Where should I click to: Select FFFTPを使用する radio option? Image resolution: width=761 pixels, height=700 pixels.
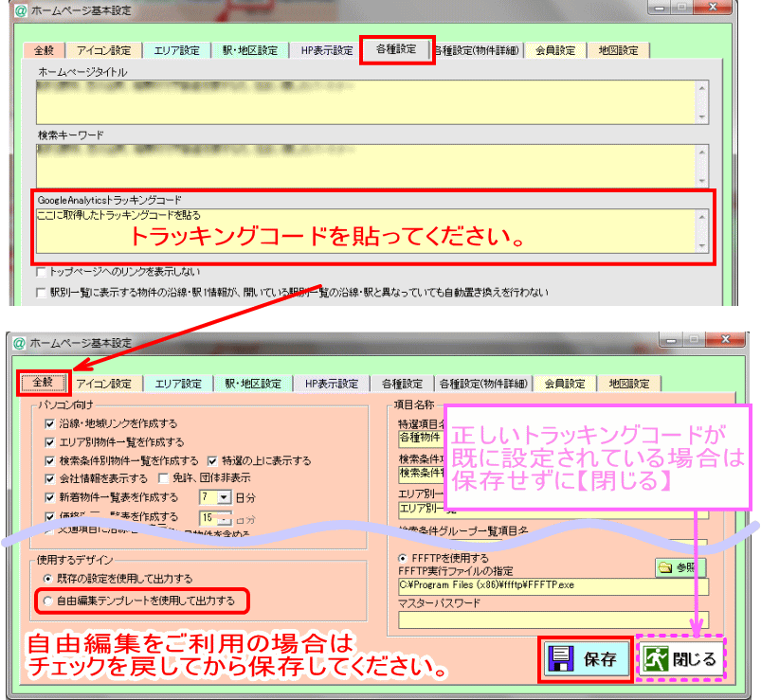[403, 558]
